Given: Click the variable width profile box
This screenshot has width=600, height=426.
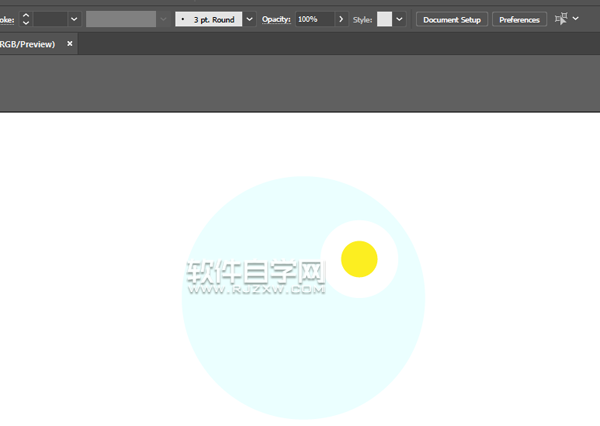Looking at the screenshot, I should tap(121, 19).
